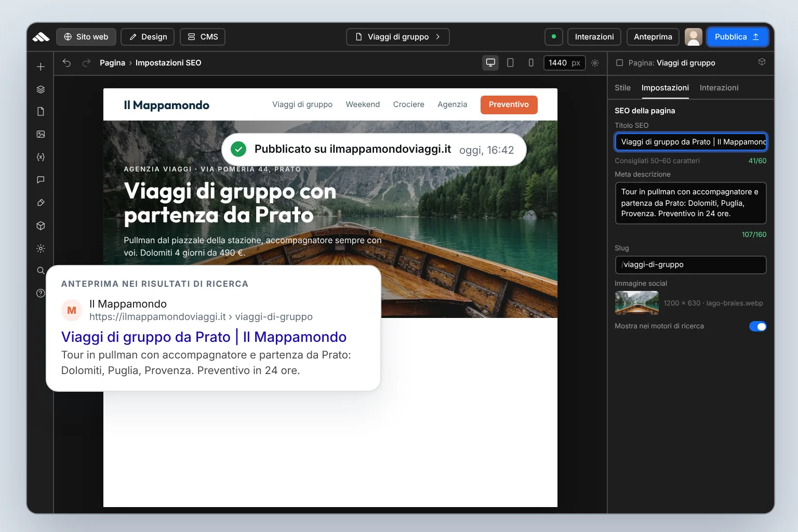Viewport: 798px width, 532px height.
Task: Switch to tablet viewport icon
Action: [510, 63]
